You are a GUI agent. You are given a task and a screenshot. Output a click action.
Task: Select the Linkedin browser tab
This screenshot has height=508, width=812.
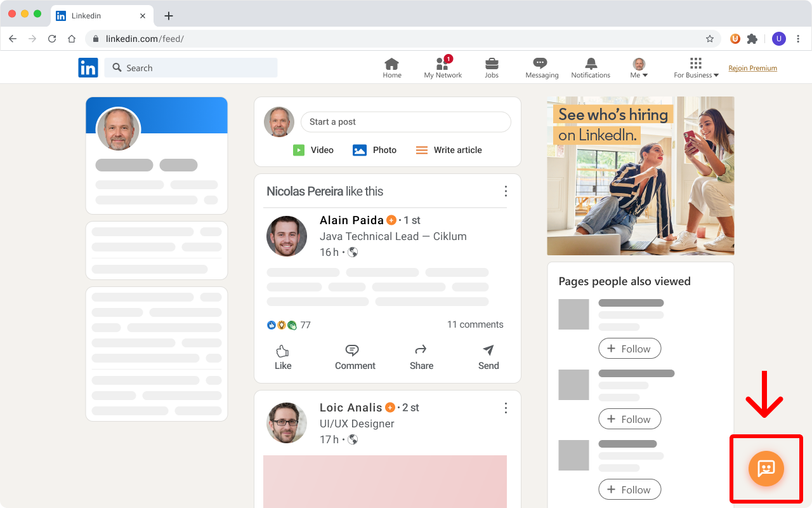point(101,16)
